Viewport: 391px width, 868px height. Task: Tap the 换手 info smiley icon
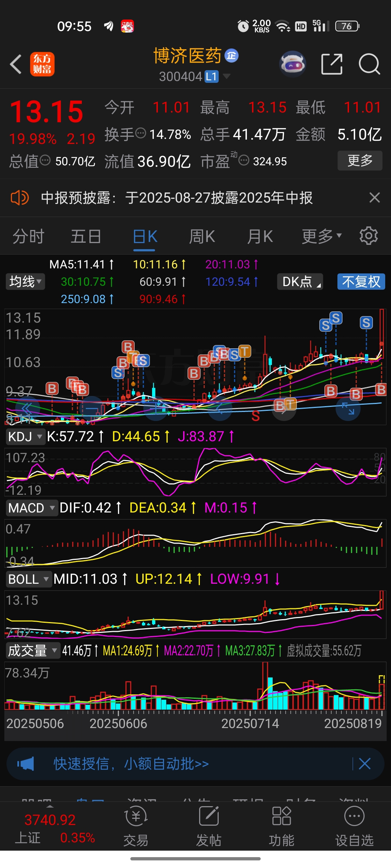click(140, 133)
